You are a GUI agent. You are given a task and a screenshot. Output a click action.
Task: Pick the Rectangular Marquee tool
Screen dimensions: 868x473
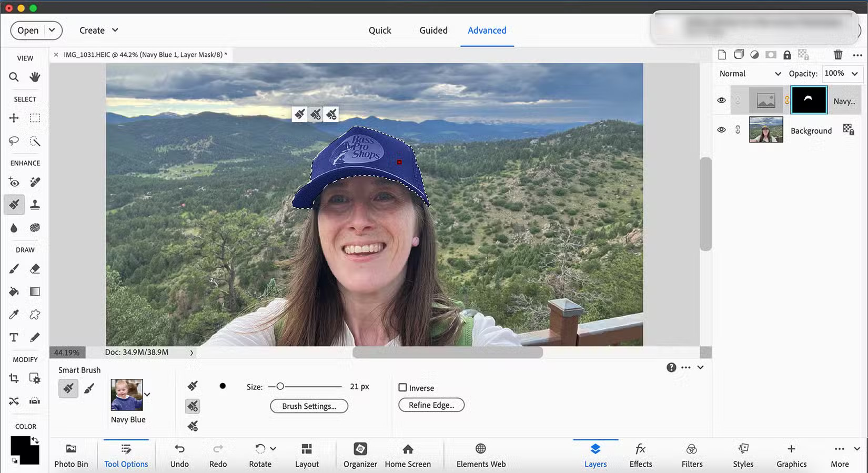35,118
